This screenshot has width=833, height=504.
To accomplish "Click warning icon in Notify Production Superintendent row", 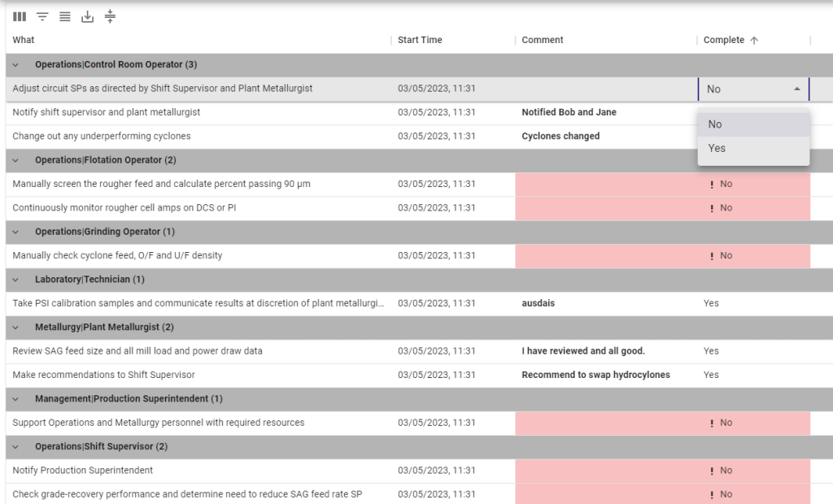I will coord(712,471).
